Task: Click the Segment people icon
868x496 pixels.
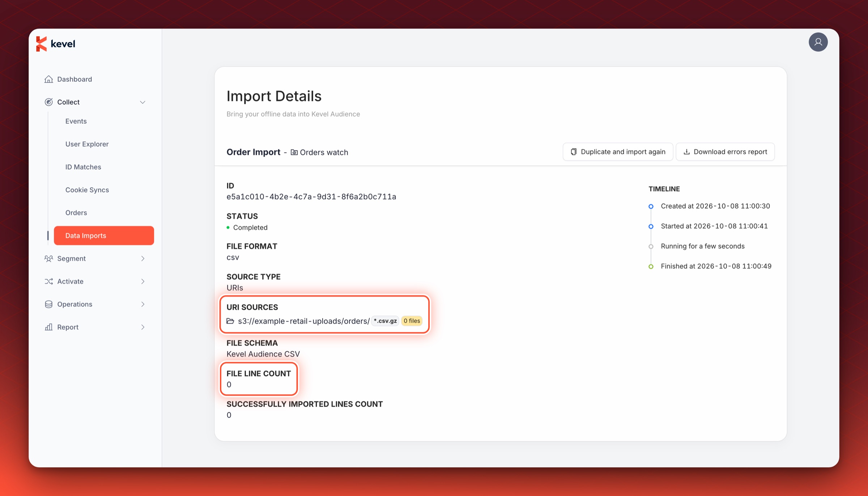Action: click(x=48, y=259)
